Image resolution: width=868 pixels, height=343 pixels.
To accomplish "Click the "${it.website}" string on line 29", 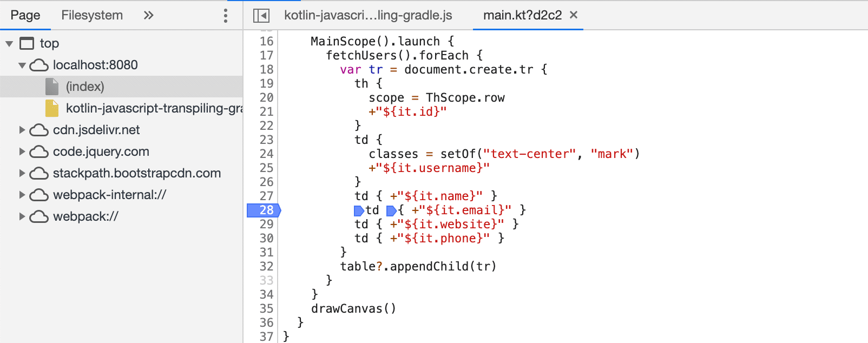I will (x=450, y=224).
